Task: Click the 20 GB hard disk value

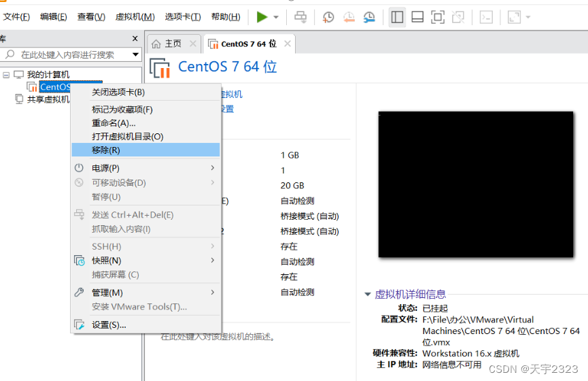Action: click(x=292, y=186)
